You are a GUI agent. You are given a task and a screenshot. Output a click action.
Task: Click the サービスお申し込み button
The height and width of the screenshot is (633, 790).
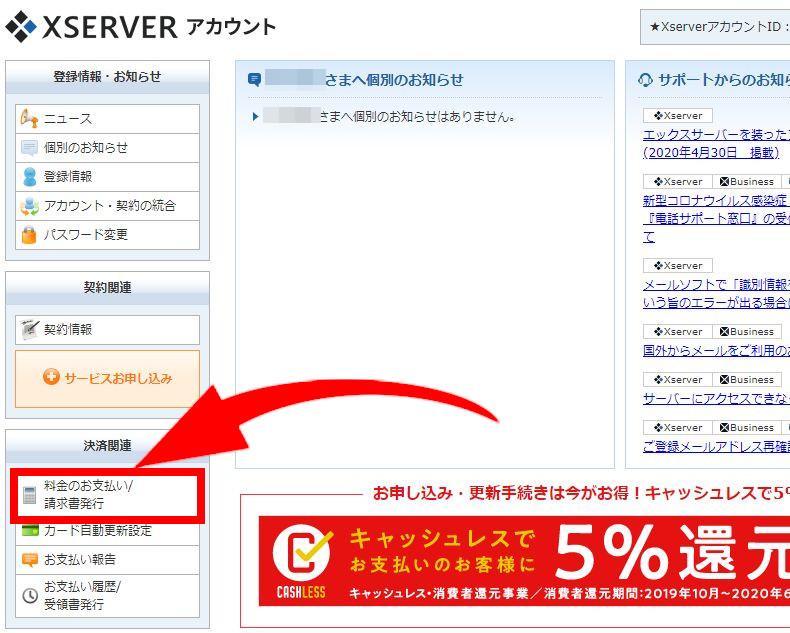click(x=107, y=378)
